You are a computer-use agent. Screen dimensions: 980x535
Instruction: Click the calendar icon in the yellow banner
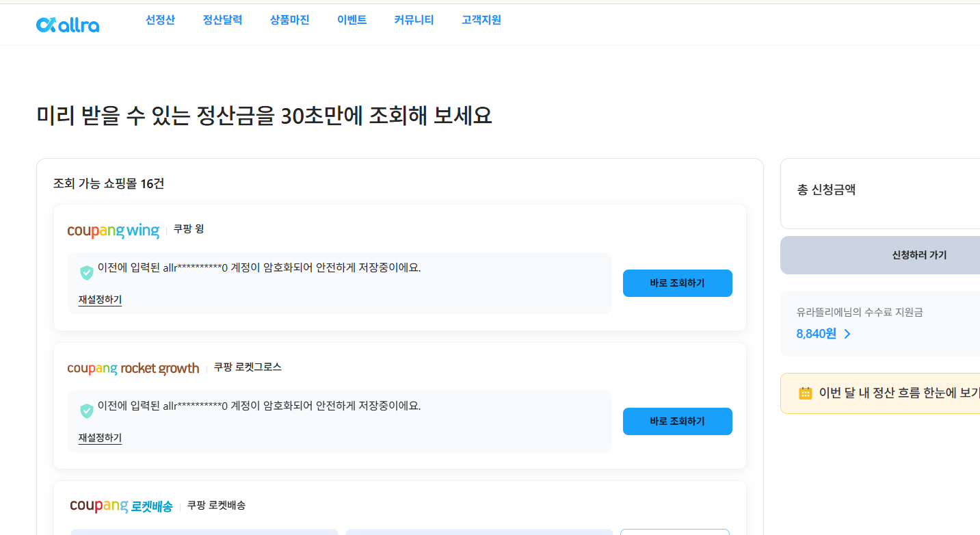click(806, 393)
